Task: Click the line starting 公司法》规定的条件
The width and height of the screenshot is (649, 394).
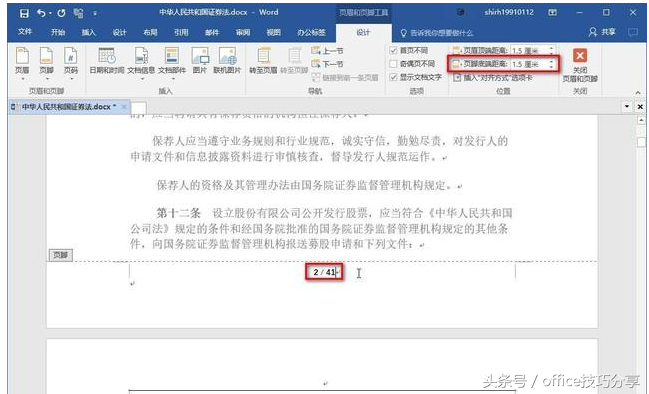Action: 319,229
